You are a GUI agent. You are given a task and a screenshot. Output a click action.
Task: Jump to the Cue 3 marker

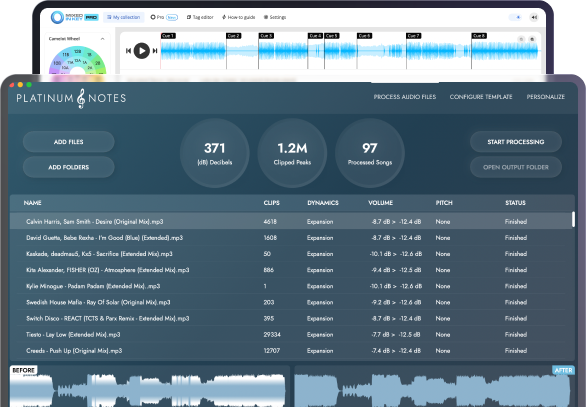266,36
